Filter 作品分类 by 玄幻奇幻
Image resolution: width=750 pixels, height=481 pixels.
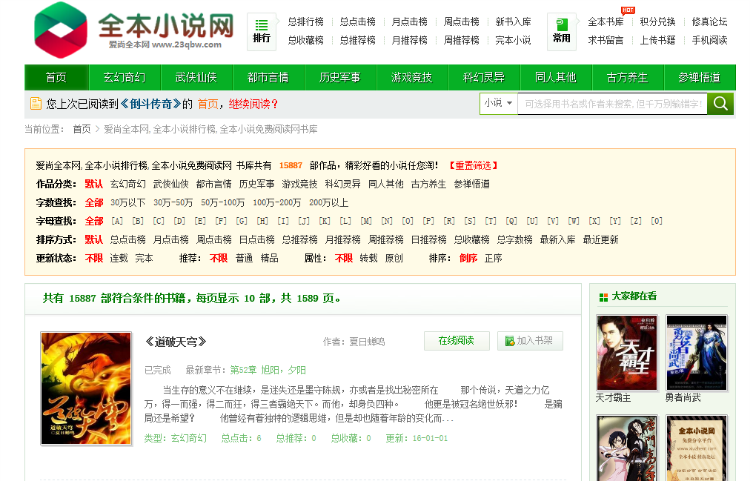[128, 184]
